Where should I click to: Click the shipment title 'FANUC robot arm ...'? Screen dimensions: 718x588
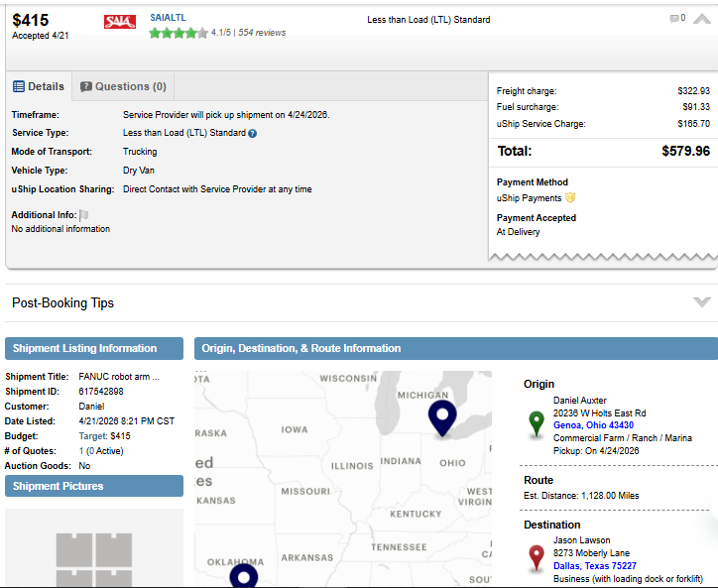pyautogui.click(x=119, y=377)
